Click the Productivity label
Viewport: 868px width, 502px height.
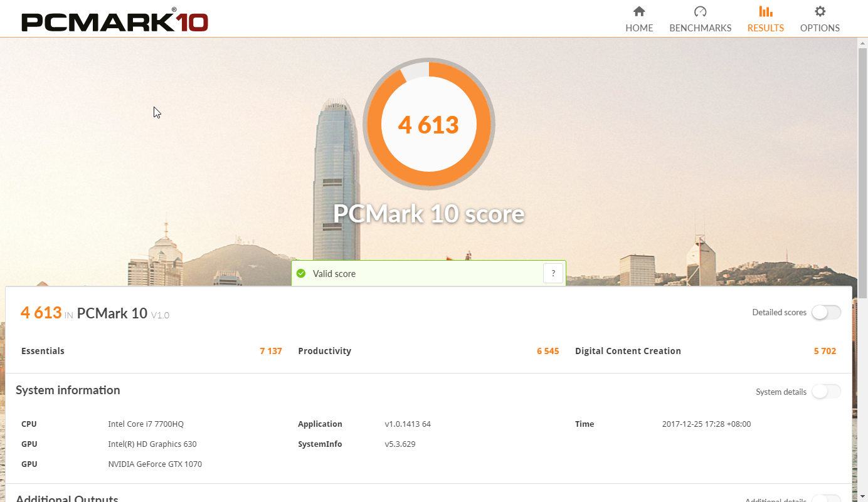click(324, 351)
